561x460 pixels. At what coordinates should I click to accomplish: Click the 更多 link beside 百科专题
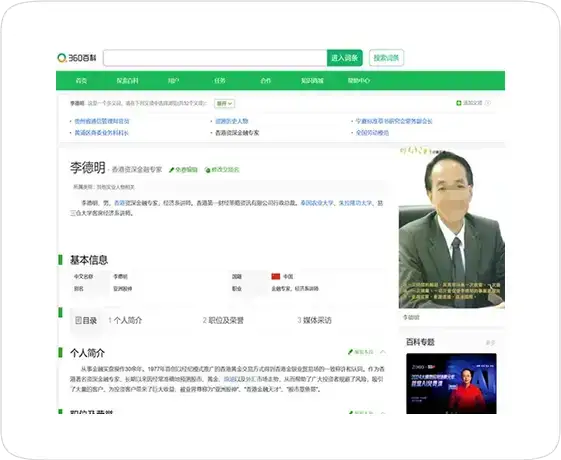click(x=490, y=343)
